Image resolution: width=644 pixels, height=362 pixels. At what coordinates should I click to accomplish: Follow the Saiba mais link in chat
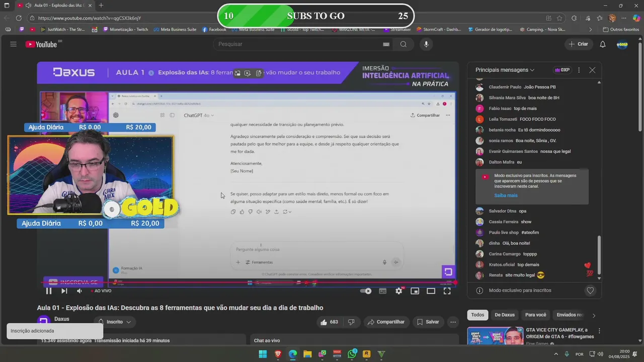pyautogui.click(x=506, y=196)
